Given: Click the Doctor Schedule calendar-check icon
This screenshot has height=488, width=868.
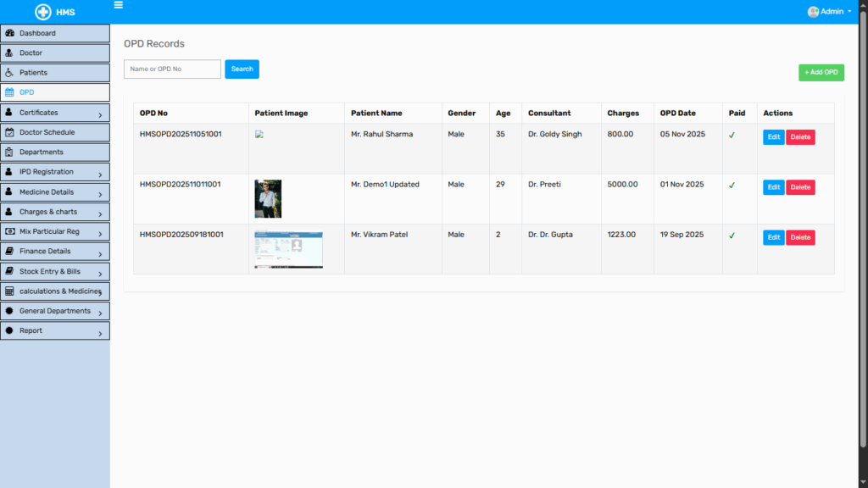Looking at the screenshot, I should [x=10, y=132].
